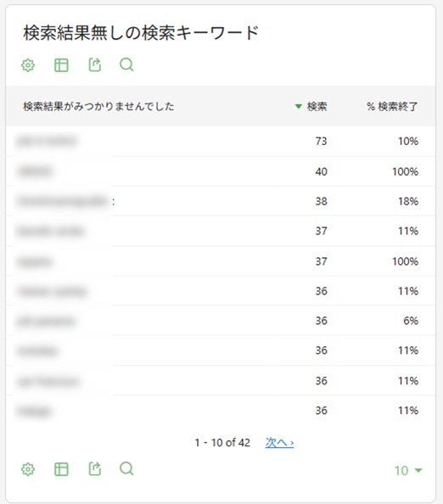Click the bottom export icon
This screenshot has height=504, width=443.
click(x=94, y=468)
